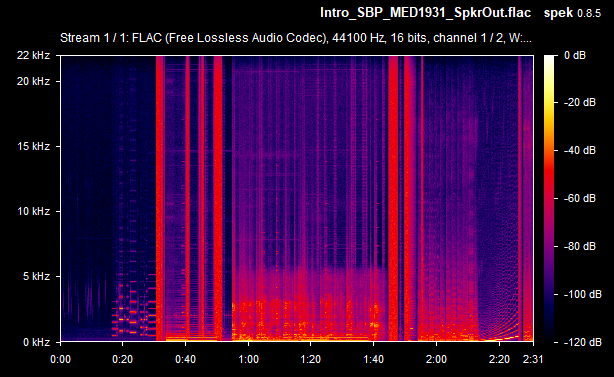Click the -60 dB scale label
Screen dimensions: 614x377
point(580,198)
